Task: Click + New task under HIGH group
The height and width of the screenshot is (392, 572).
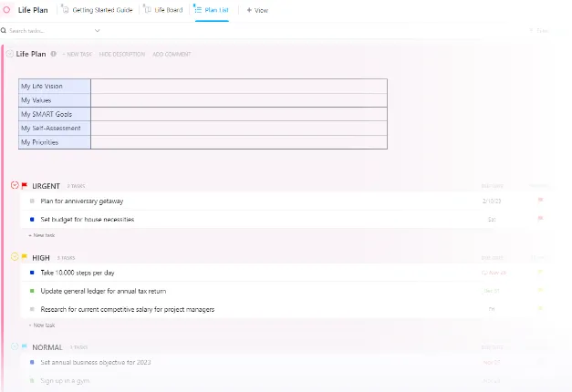Action: (x=42, y=325)
